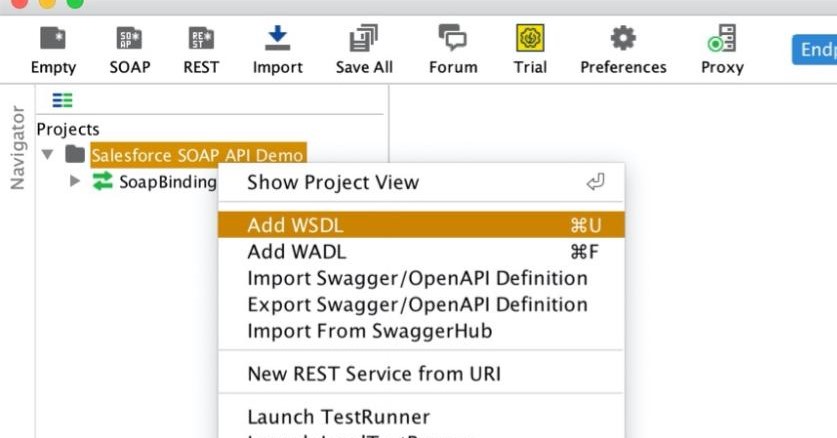
Task: Open Preferences gear icon
Action: [623, 40]
